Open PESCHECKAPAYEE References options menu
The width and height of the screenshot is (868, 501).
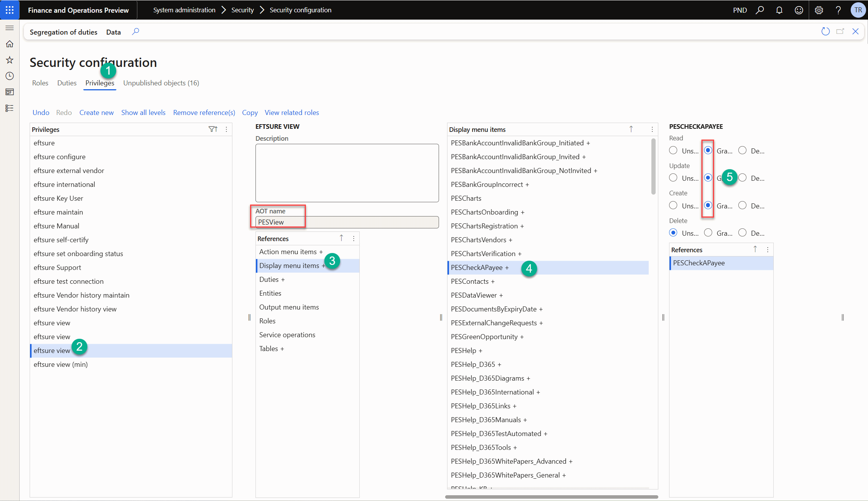click(768, 250)
